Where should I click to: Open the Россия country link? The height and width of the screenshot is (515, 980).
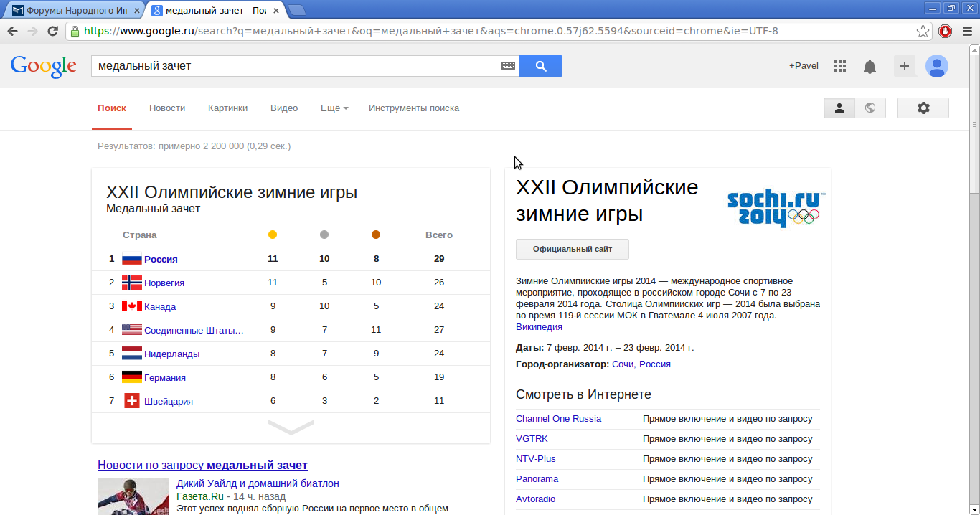(x=161, y=260)
